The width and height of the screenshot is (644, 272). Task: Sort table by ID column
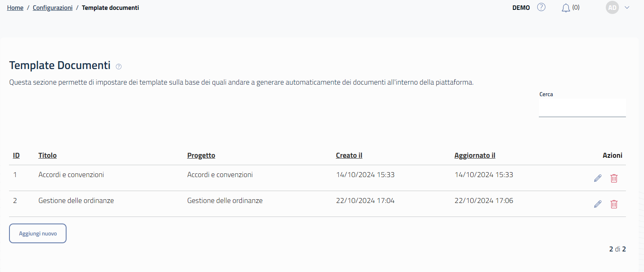pos(16,155)
